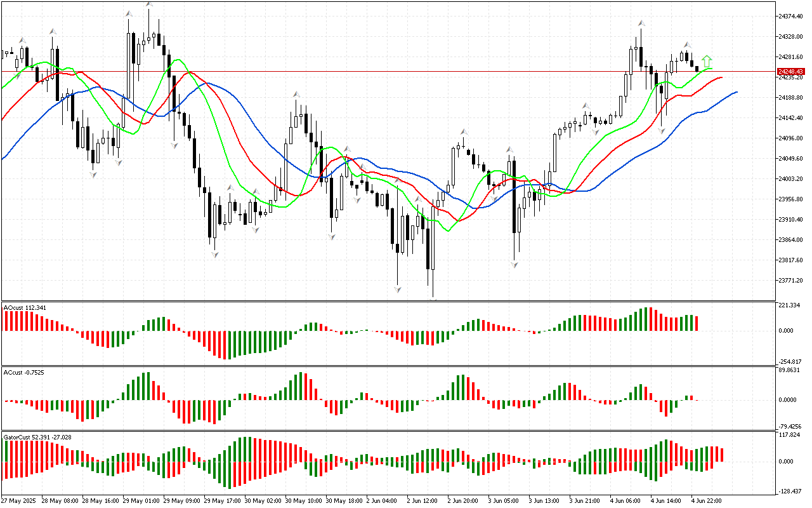Click the 2 Jun 12:00 time label
Screen dimensions: 812x508
click(x=422, y=501)
